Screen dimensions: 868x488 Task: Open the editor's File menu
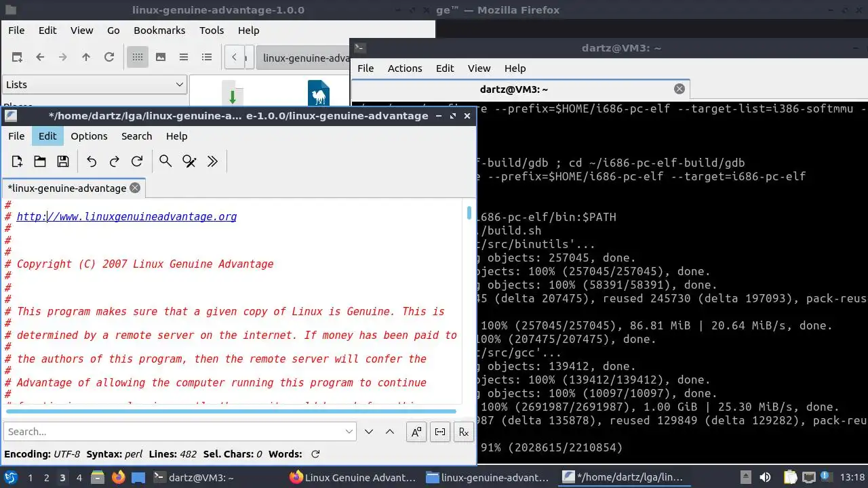click(16, 136)
